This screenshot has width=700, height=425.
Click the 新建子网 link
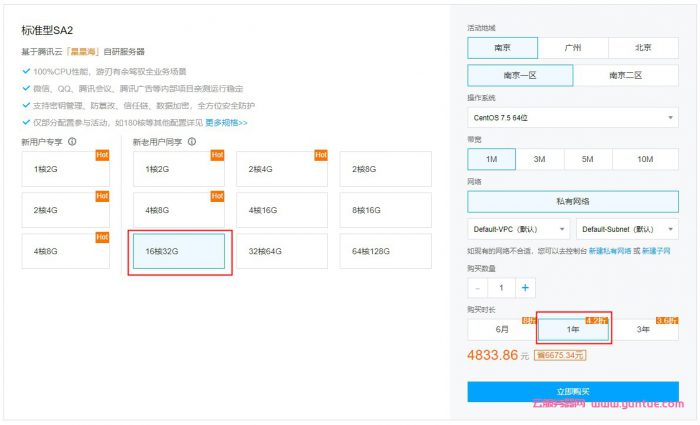[x=659, y=250]
